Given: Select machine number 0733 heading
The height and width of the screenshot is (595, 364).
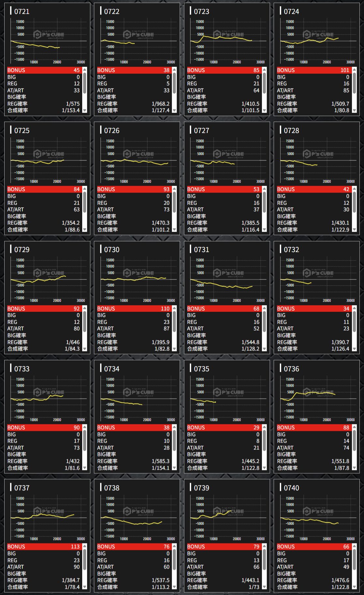Looking at the screenshot, I should 22,369.
